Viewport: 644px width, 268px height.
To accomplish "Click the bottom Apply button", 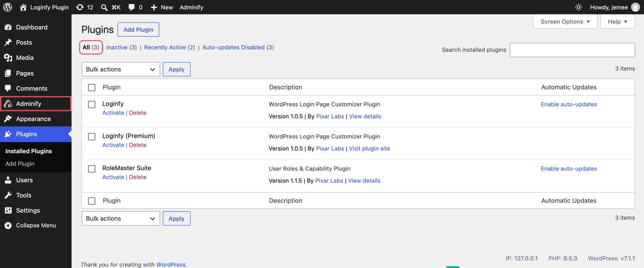I will coord(177,219).
